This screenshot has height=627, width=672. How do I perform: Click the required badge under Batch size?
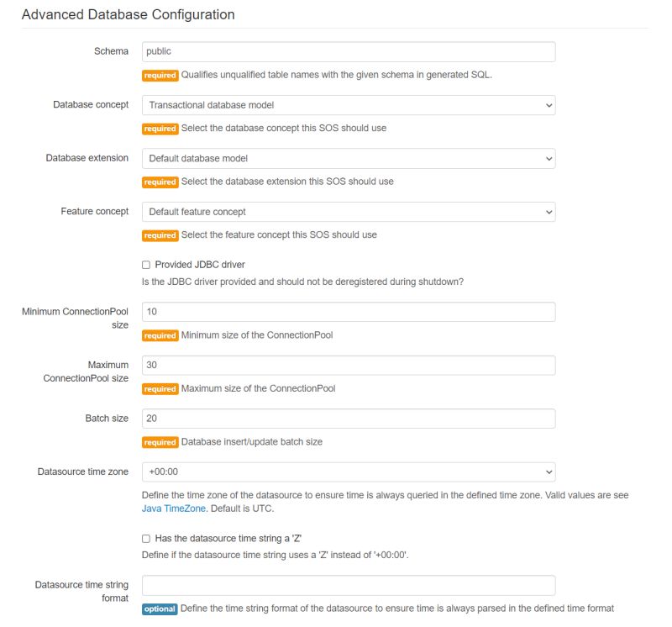[160, 442]
